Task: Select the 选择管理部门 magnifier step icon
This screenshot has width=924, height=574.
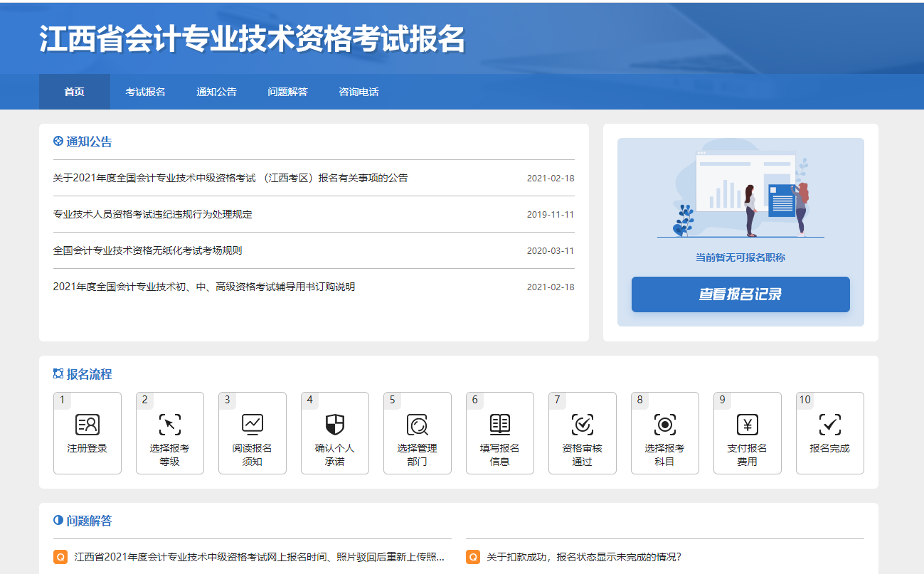Action: coord(418,423)
